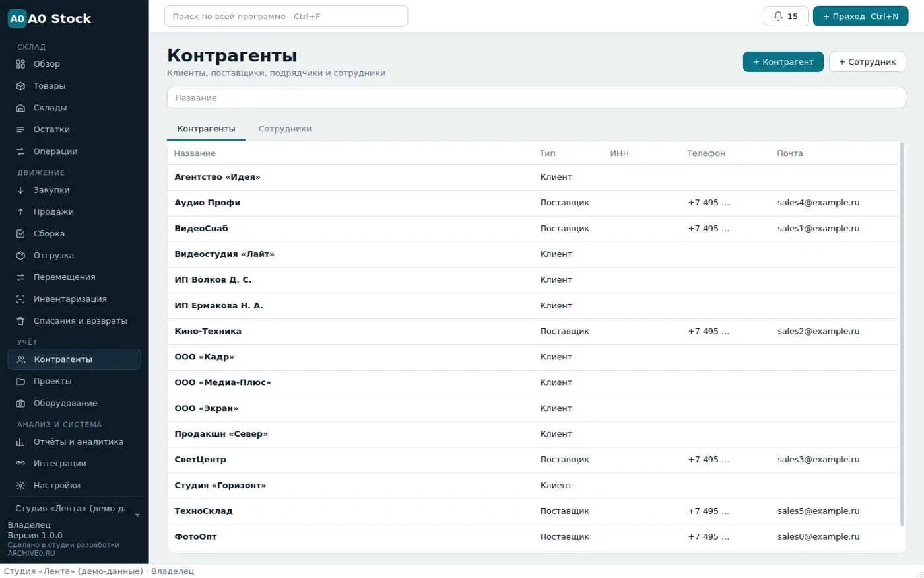Click the Продажи up-arrow icon
924x578 pixels.
click(20, 211)
